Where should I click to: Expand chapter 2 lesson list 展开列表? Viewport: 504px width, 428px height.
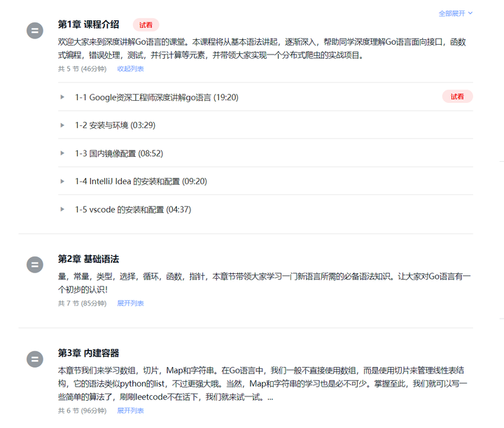click(x=130, y=303)
